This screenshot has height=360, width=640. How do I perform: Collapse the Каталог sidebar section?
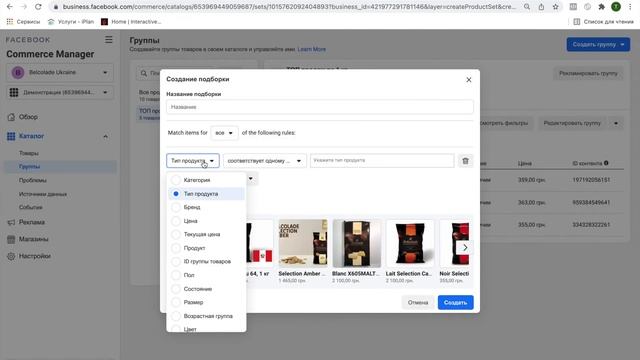click(x=105, y=136)
